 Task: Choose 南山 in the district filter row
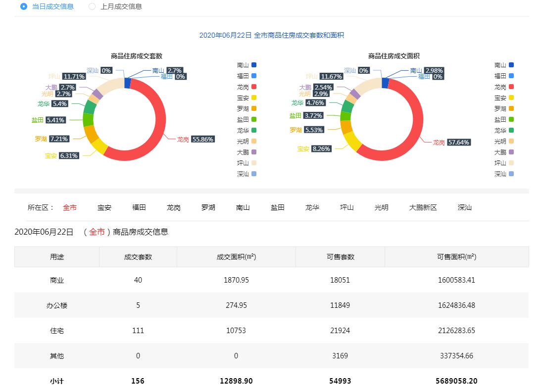[x=243, y=207]
